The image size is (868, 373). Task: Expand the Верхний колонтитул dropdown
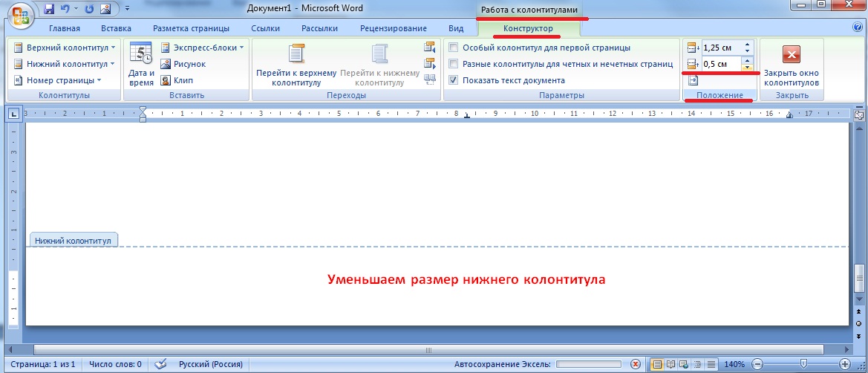coord(65,48)
